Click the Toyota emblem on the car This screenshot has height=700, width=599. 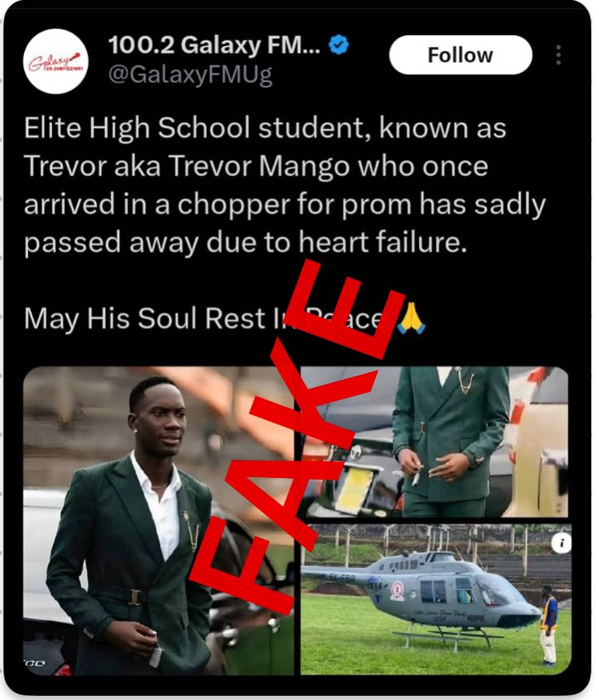coord(356,450)
